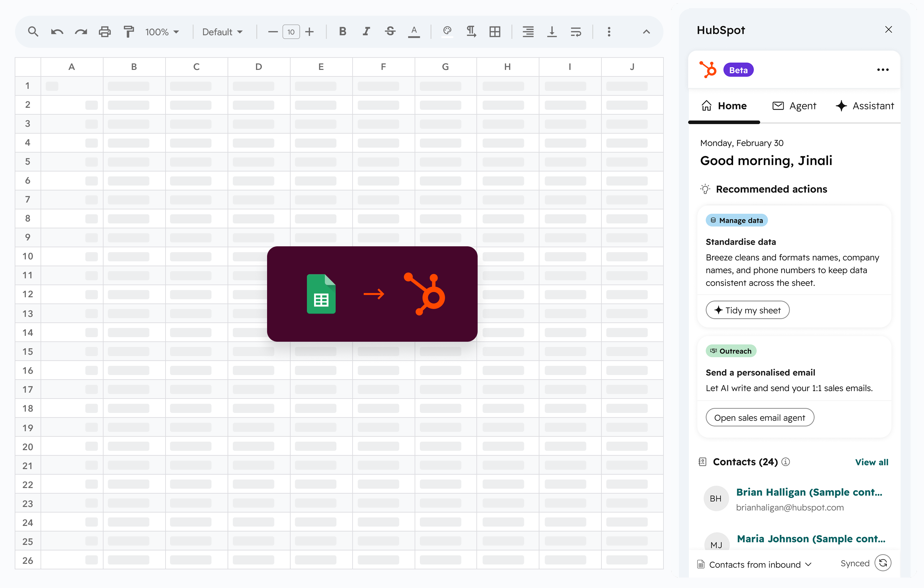Click the BH contact avatar

716,498
